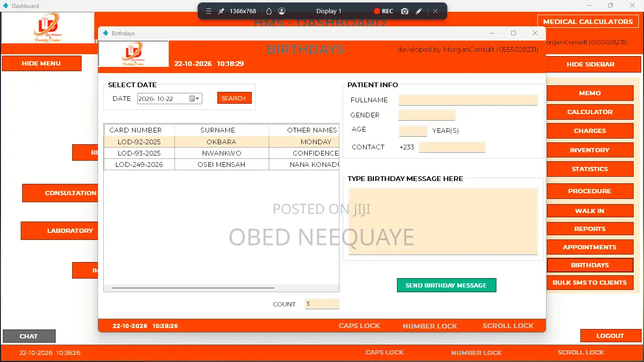Open CONSULTATION in Dashboard menu
This screenshot has height=362, width=644.
pos(60,193)
